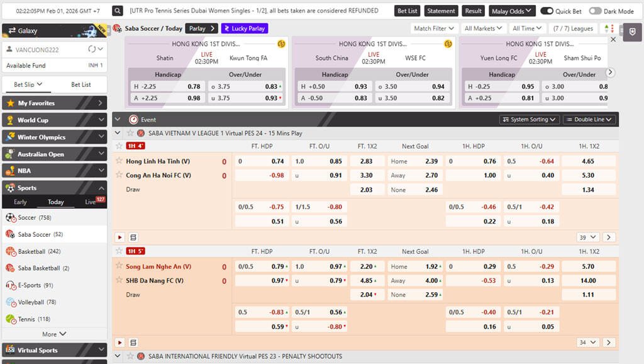
Task: Click the shield security icon at top right
Action: coord(632,32)
